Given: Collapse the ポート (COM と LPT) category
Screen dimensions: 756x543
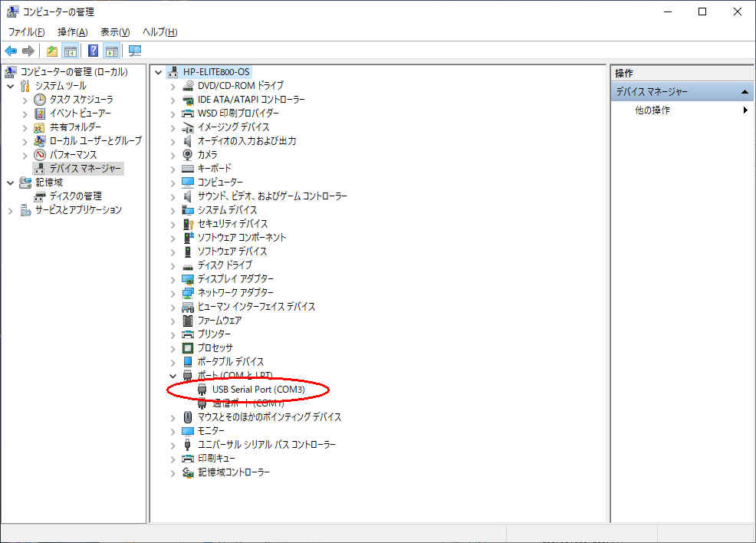Looking at the screenshot, I should [173, 376].
